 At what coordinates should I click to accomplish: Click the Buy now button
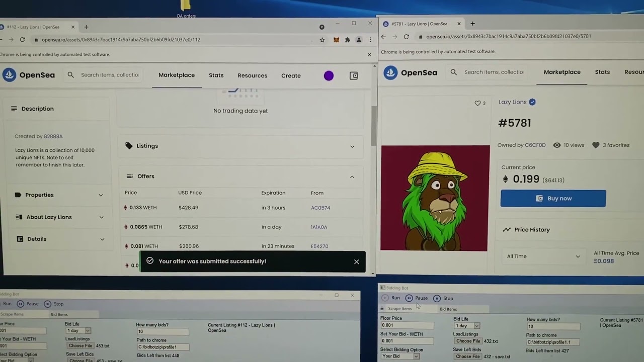(x=553, y=199)
